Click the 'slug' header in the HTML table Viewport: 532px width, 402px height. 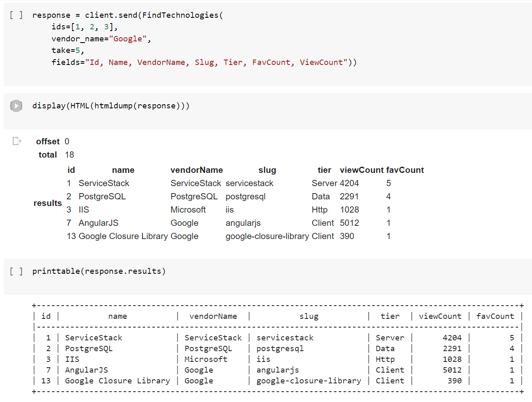pos(267,170)
